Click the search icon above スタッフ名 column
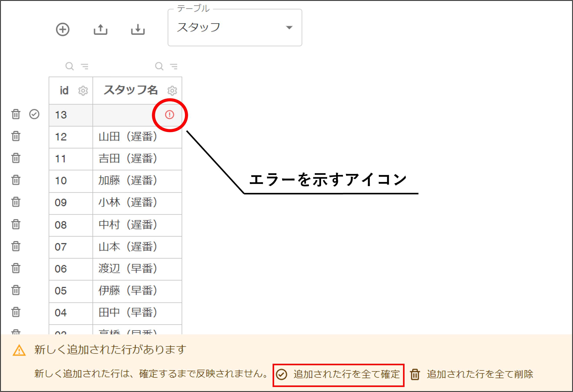This screenshot has width=573, height=392. [x=159, y=66]
